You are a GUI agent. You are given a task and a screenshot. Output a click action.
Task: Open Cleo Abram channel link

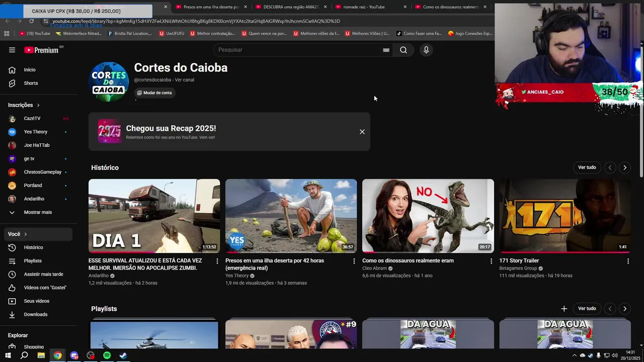pos(374,268)
